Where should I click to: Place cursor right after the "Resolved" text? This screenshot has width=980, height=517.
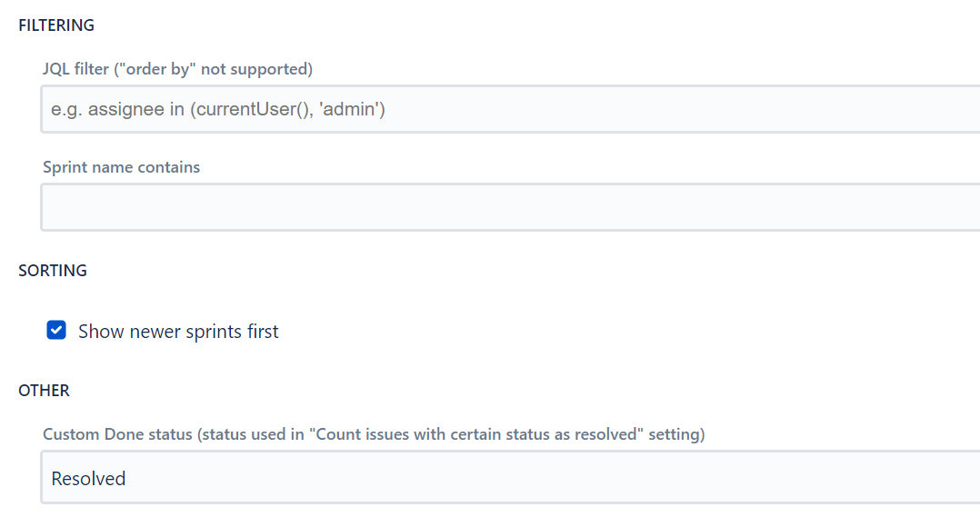click(127, 479)
